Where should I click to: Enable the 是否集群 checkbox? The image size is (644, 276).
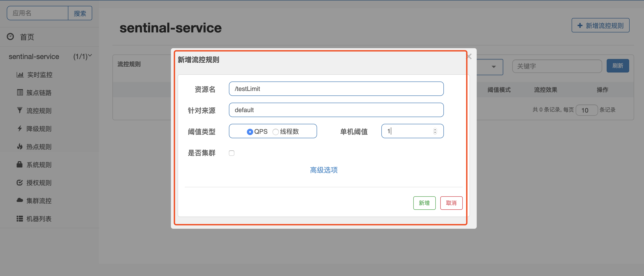click(x=232, y=153)
